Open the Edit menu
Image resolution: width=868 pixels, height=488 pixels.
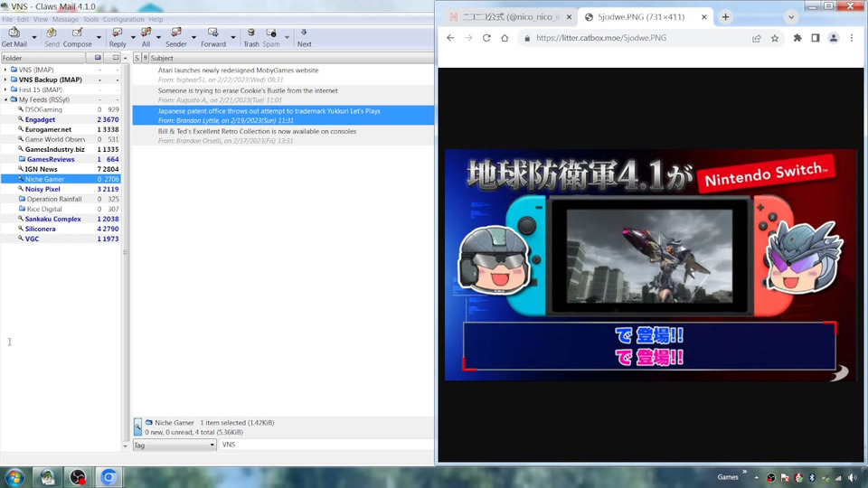pyautogui.click(x=23, y=19)
